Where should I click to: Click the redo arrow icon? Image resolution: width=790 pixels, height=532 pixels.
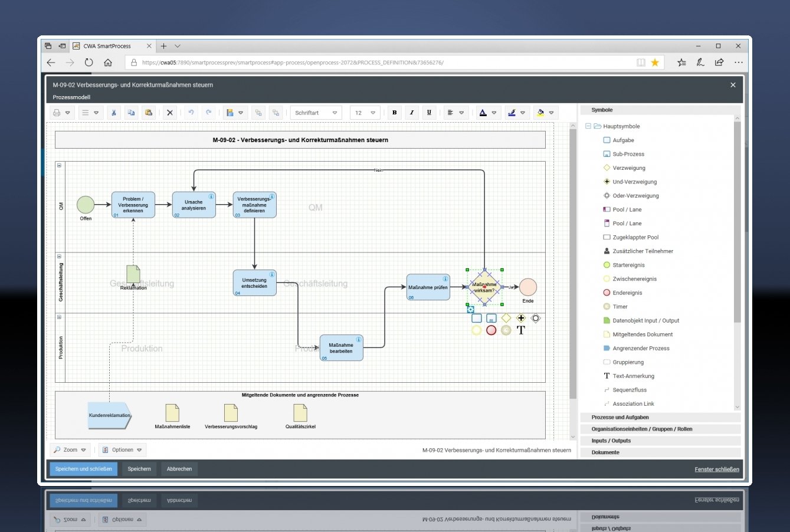click(209, 112)
